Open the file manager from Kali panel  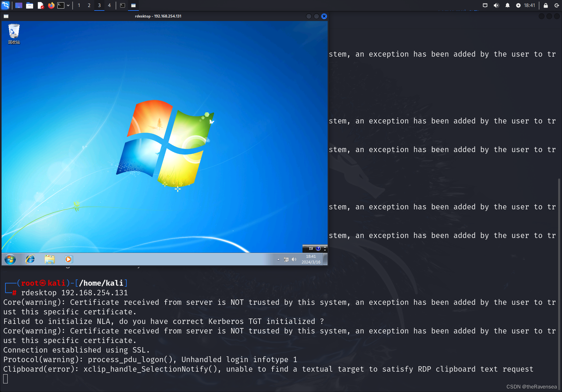tap(30, 5)
